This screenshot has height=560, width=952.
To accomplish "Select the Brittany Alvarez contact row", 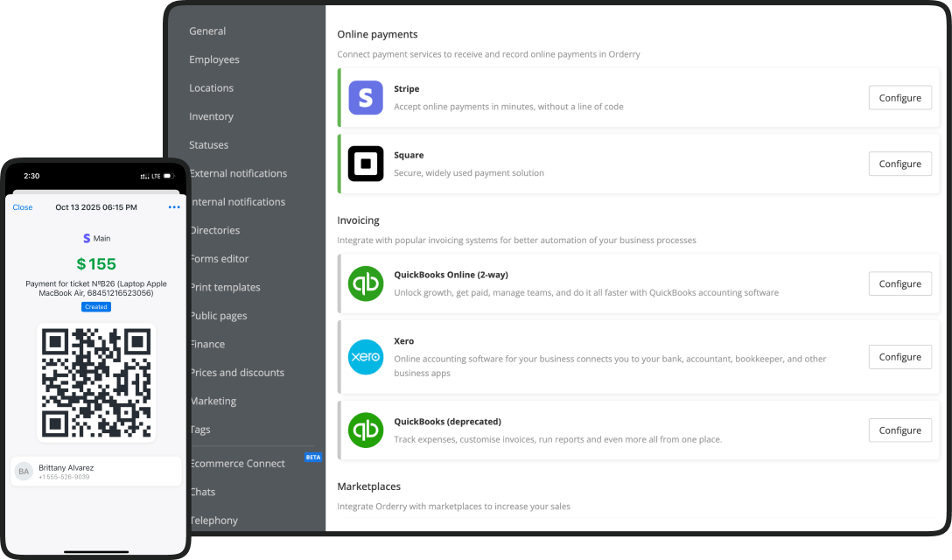I will pyautogui.click(x=96, y=472).
